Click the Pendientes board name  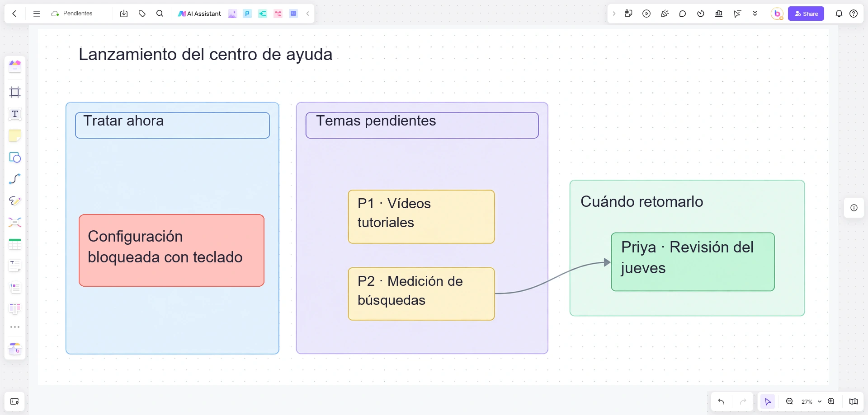coord(78,14)
